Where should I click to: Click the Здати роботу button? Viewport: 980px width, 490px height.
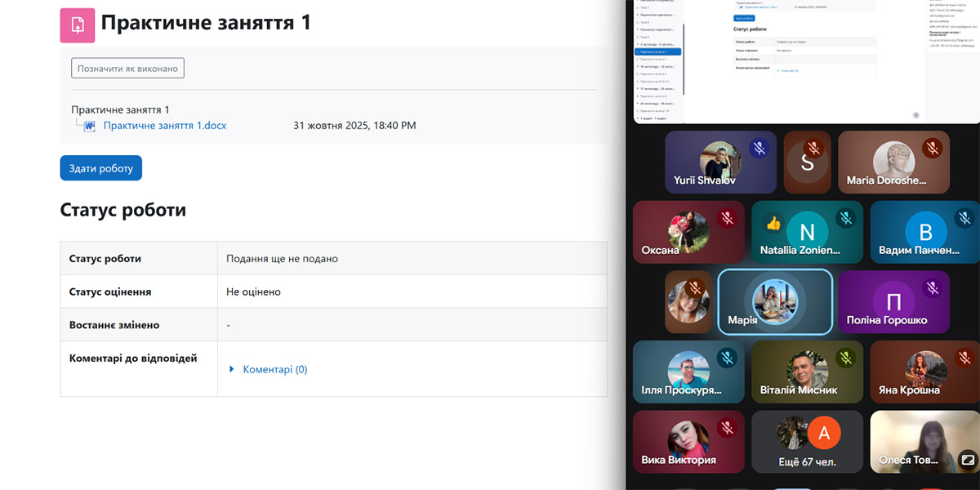(x=101, y=168)
